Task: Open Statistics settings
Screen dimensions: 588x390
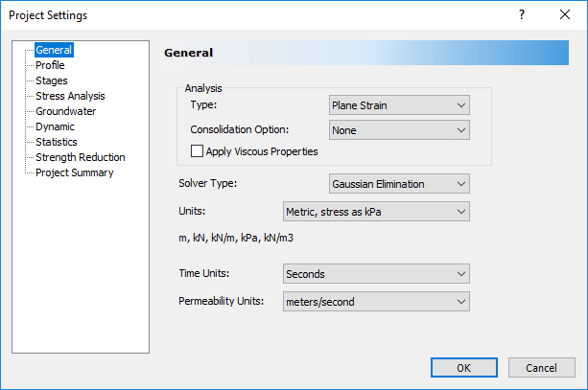Action: coord(56,142)
